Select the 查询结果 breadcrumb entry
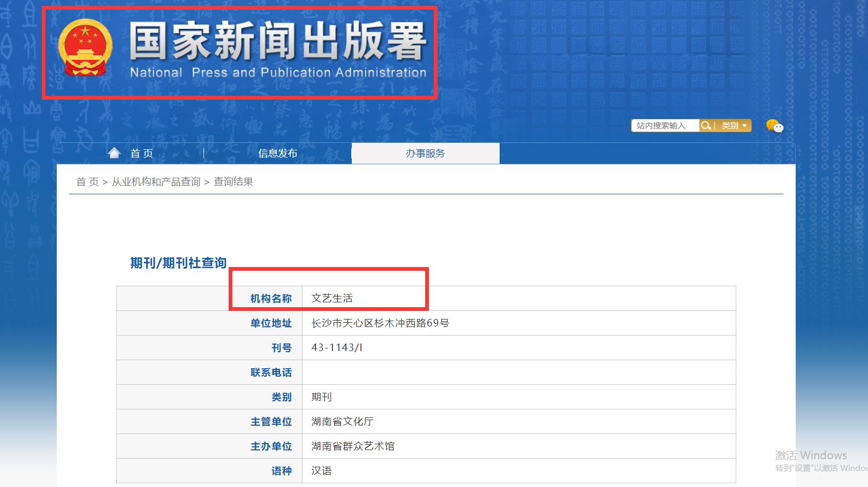 tap(233, 181)
